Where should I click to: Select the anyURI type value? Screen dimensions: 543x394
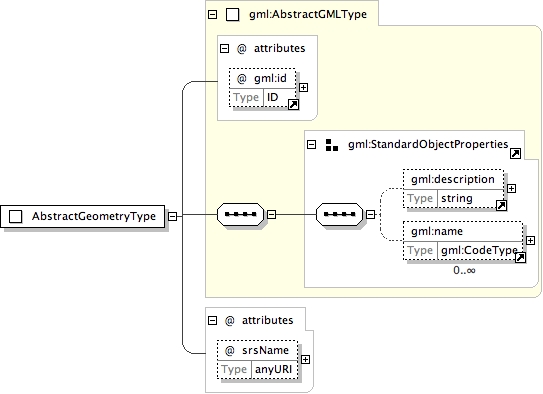coord(274,369)
